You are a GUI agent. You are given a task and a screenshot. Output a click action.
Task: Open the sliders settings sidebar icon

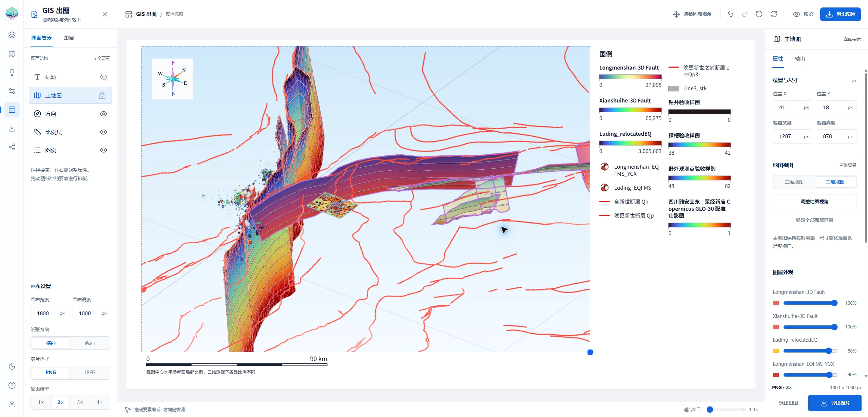point(12,91)
